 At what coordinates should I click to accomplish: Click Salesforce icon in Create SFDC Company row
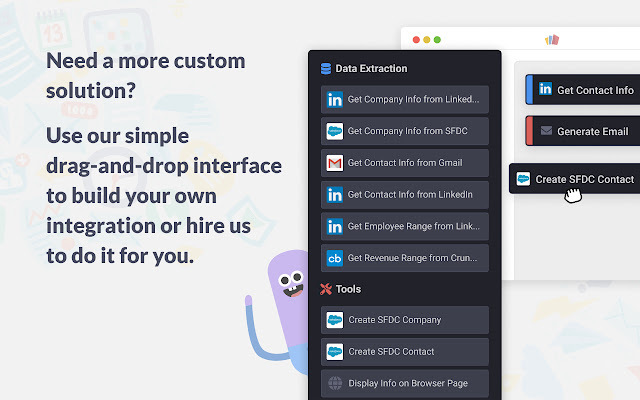coord(335,320)
